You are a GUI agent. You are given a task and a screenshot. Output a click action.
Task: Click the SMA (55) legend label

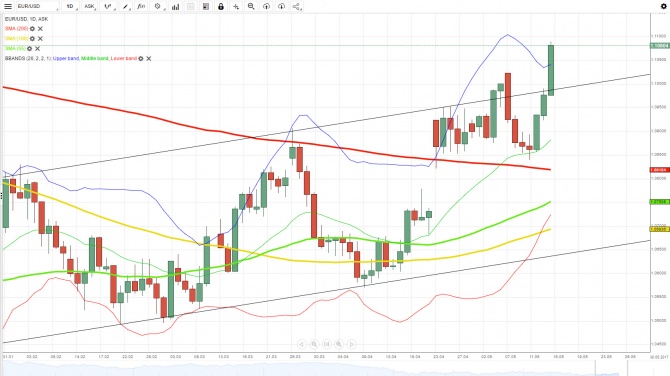click(x=15, y=49)
